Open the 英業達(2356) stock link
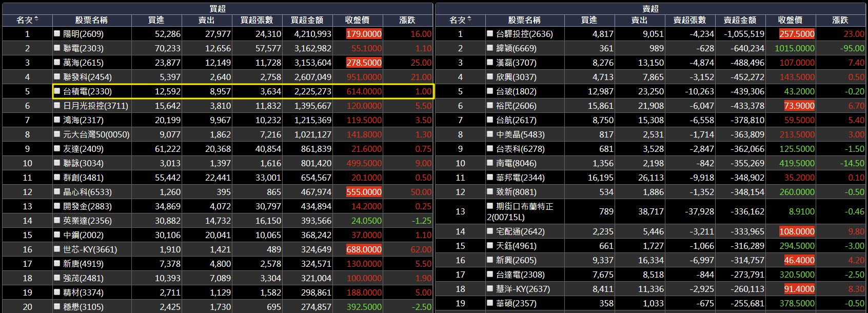868x313 pixels. coord(87,221)
